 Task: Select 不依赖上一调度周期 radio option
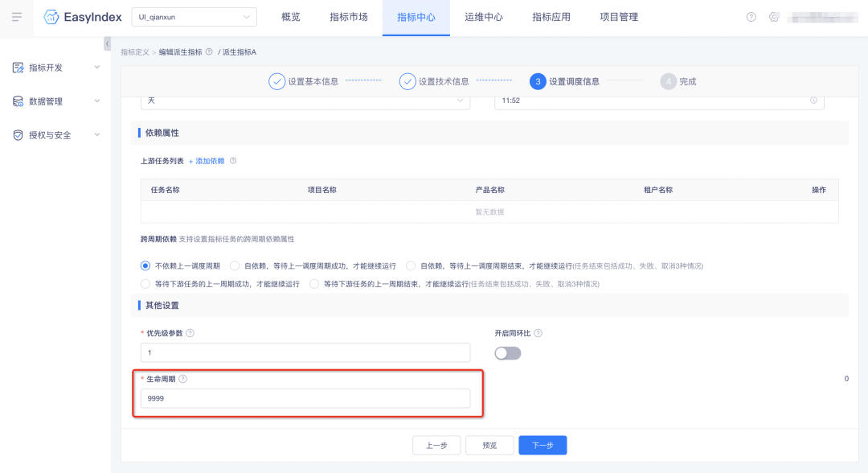(x=145, y=265)
